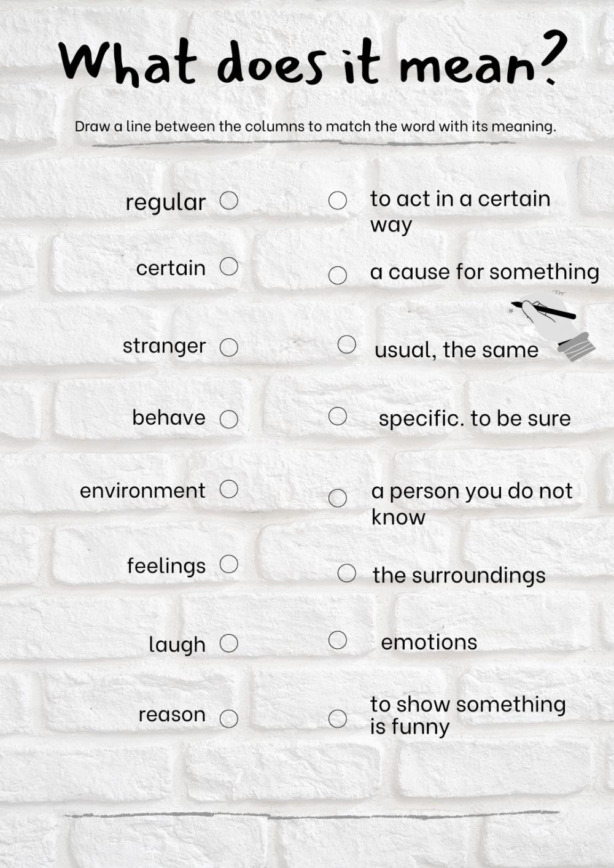Screen dimensions: 614x868
Task: Click the circle next to 'environment'
Action: pos(229,489)
